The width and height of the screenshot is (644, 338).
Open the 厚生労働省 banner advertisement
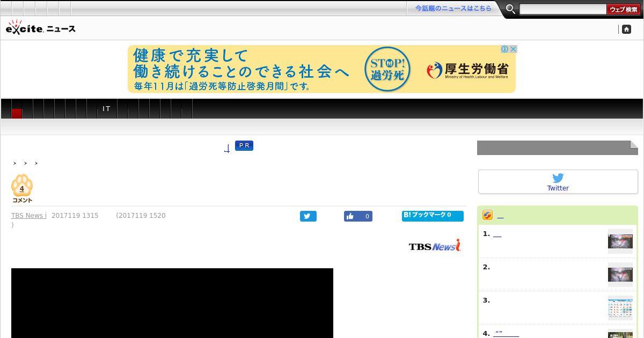(321, 69)
